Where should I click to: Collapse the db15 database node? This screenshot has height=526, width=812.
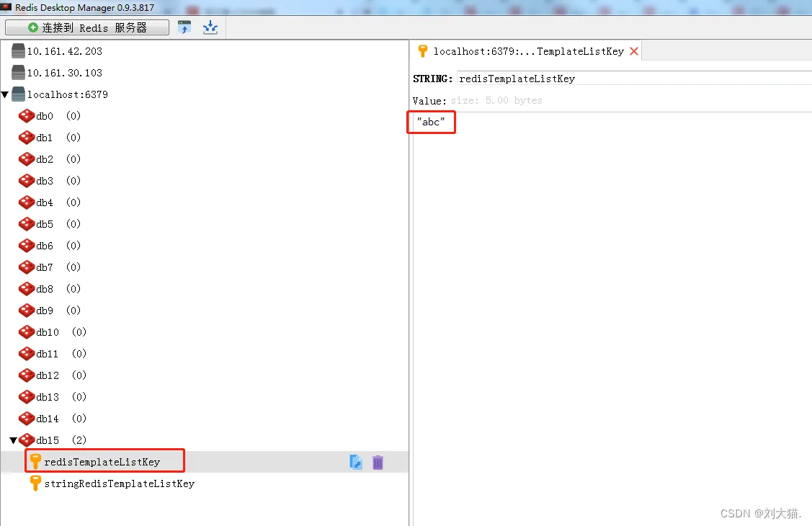(x=14, y=440)
